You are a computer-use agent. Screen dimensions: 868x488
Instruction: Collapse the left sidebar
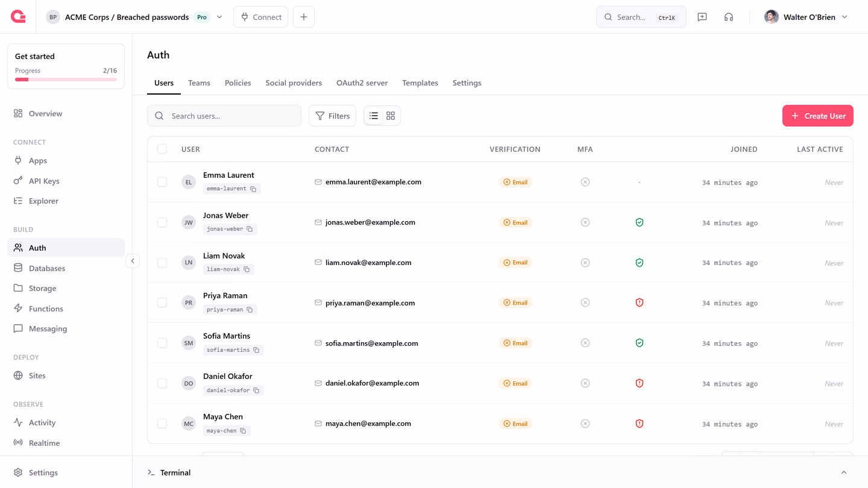[x=133, y=261]
